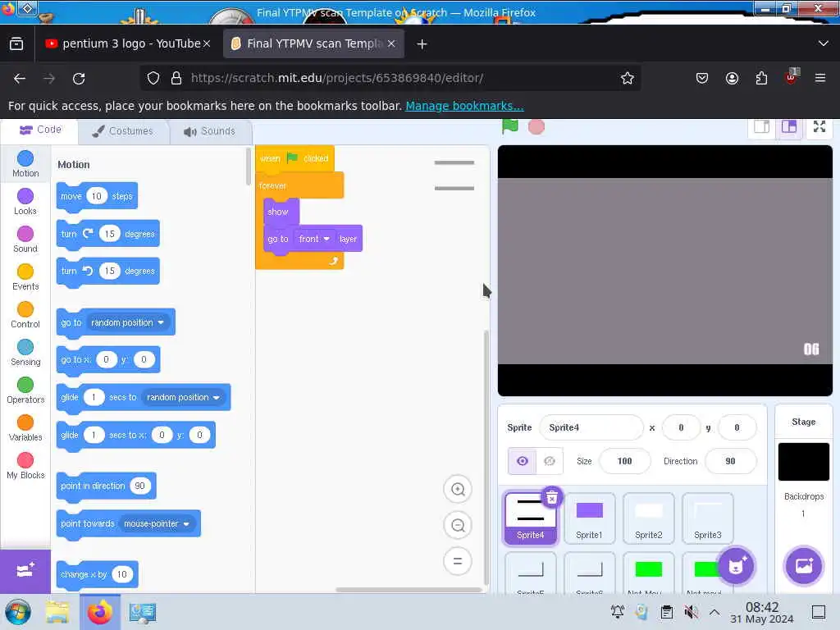Open File Explorer from taskbar

(x=57, y=612)
